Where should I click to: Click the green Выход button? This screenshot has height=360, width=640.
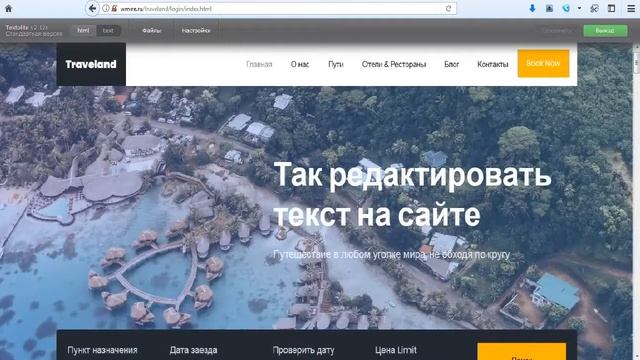click(x=605, y=31)
